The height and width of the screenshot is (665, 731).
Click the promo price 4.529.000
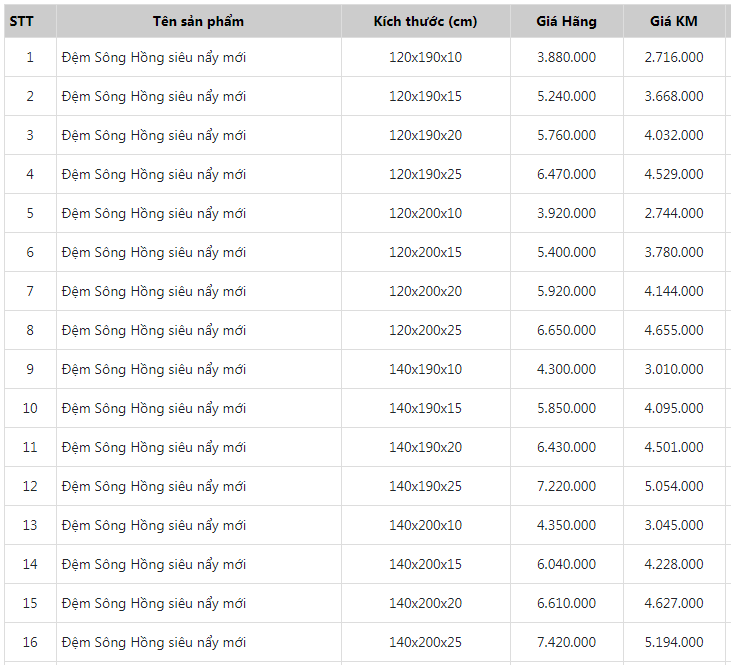[674, 174]
